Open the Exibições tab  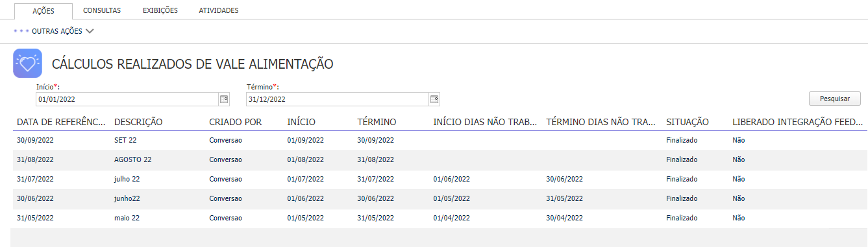(160, 10)
